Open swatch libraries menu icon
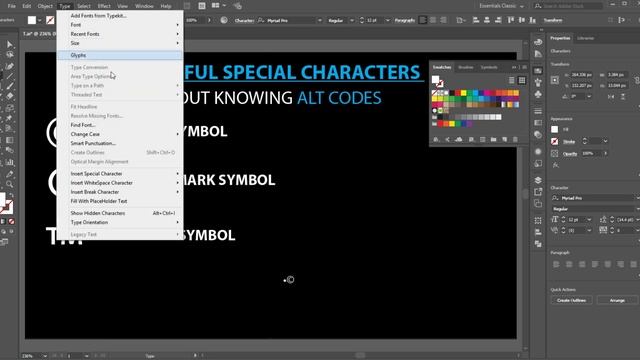 coord(436,140)
